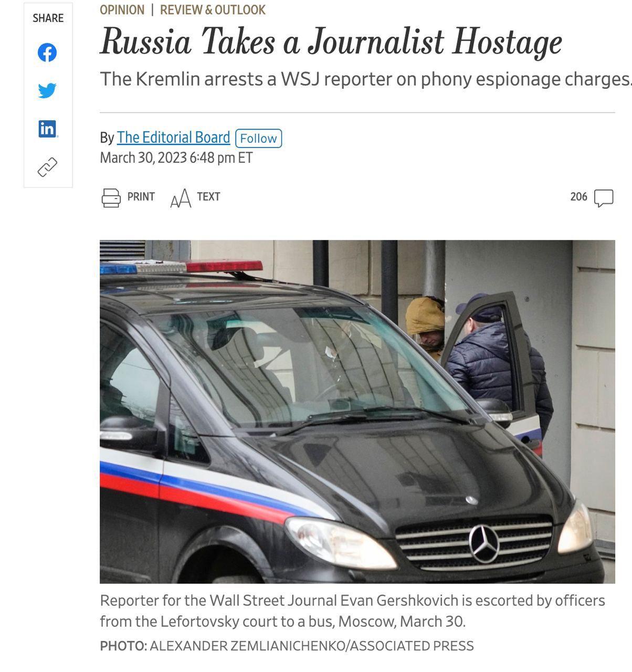Click the Kremlin arrests WSJ reporter subheading
This screenshot has width=632, height=672.
(365, 79)
